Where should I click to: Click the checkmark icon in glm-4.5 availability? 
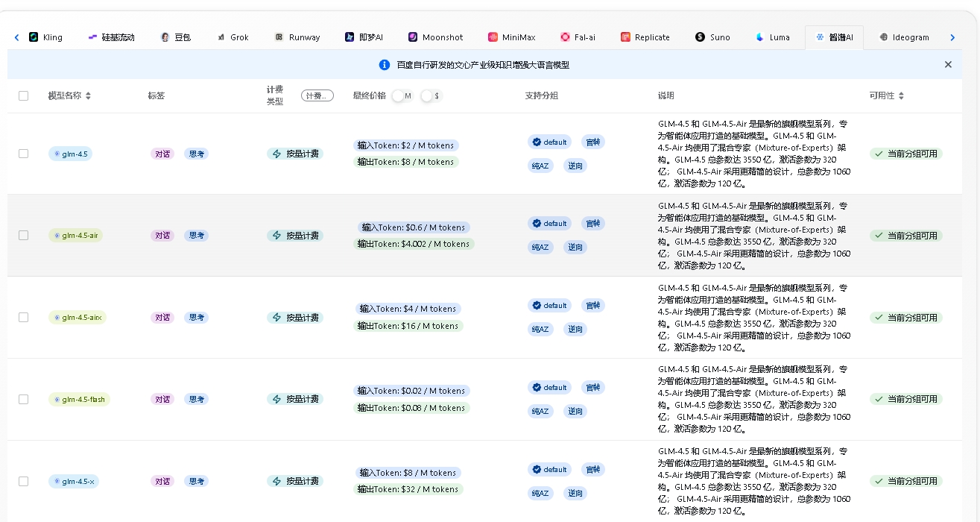pos(879,154)
